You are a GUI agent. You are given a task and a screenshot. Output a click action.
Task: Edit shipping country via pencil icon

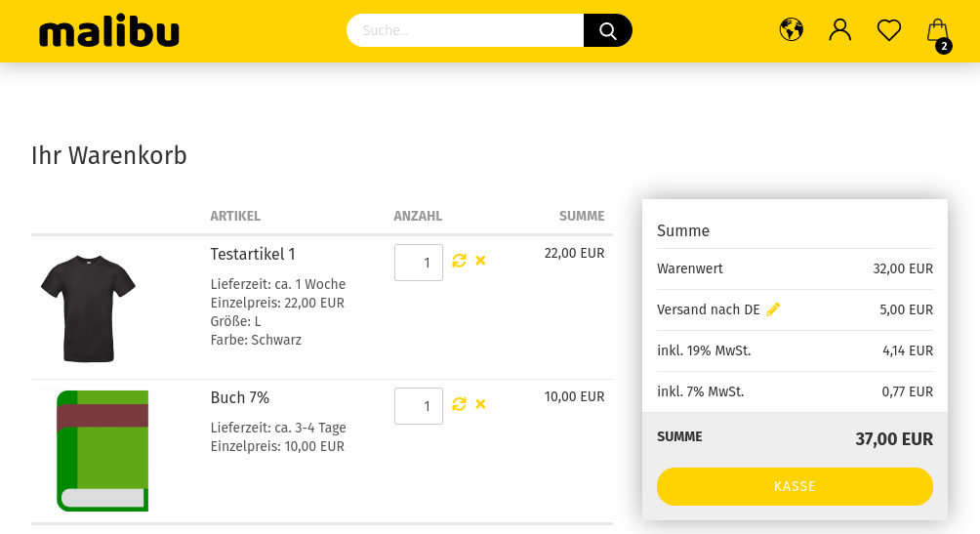point(773,309)
